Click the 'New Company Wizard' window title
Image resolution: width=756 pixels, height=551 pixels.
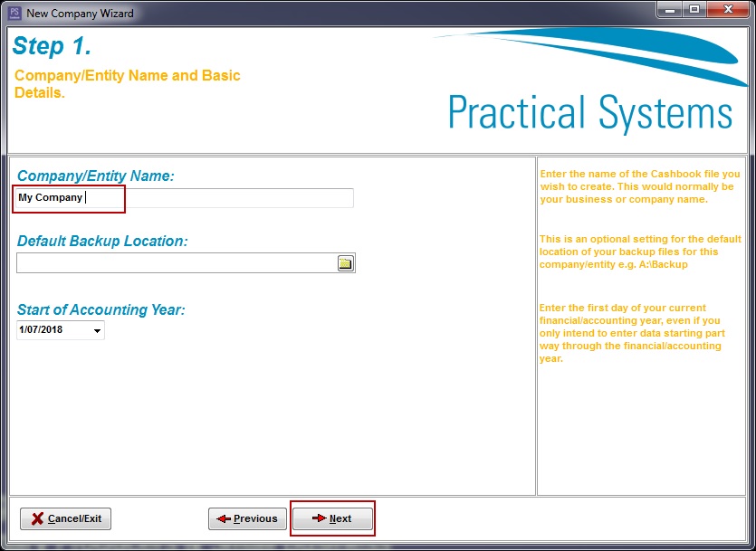[x=80, y=13]
